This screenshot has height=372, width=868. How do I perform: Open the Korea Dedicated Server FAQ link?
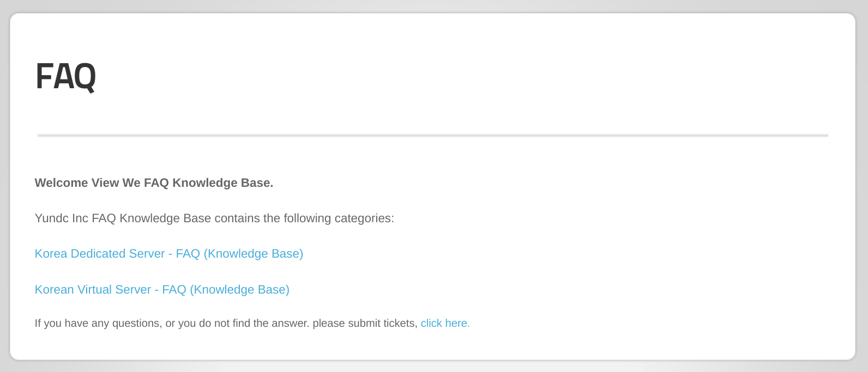tap(169, 254)
